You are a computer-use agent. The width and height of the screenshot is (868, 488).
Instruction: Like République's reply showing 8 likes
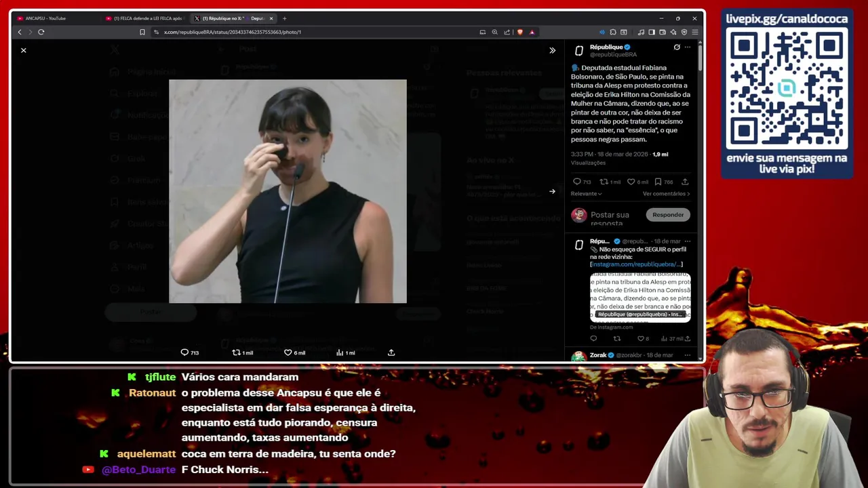click(x=640, y=339)
